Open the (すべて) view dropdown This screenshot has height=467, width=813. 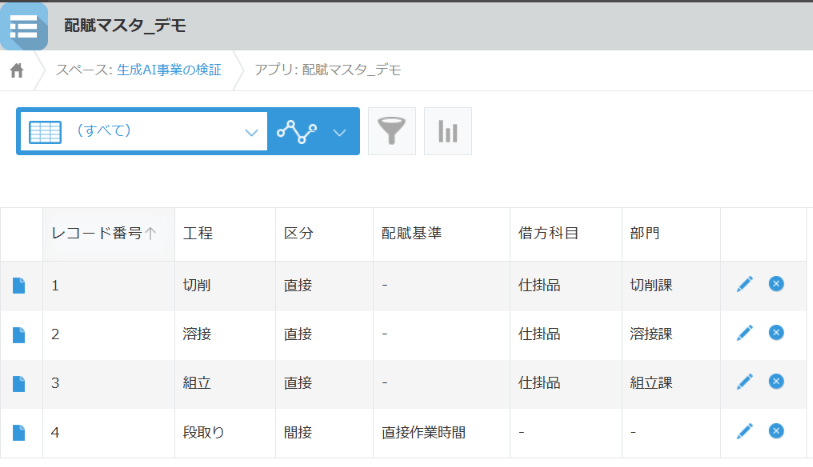click(144, 131)
